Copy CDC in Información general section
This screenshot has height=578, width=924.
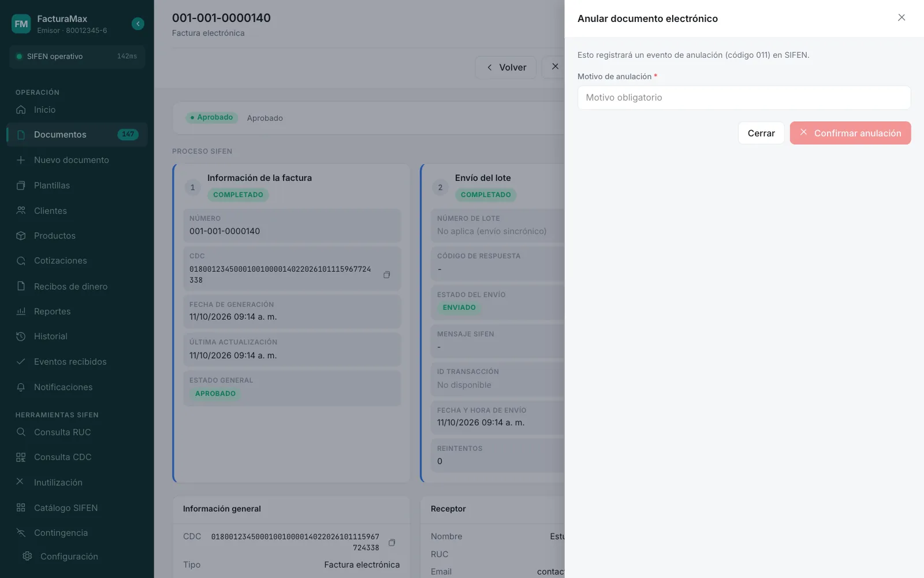[392, 542]
